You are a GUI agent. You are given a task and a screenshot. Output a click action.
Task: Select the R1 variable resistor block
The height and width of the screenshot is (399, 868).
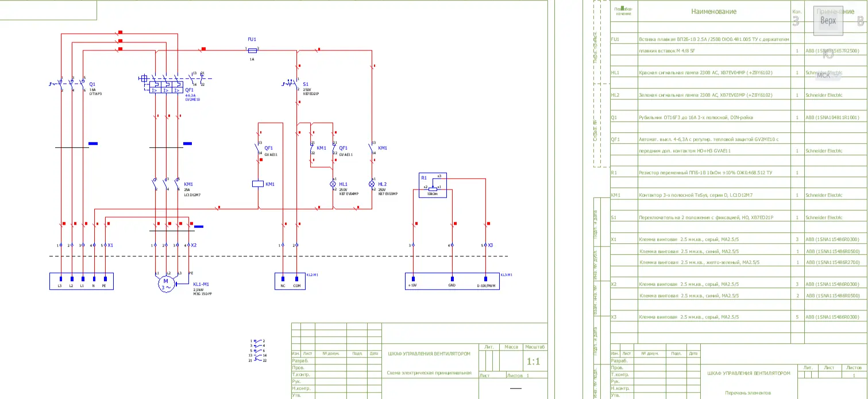point(433,185)
